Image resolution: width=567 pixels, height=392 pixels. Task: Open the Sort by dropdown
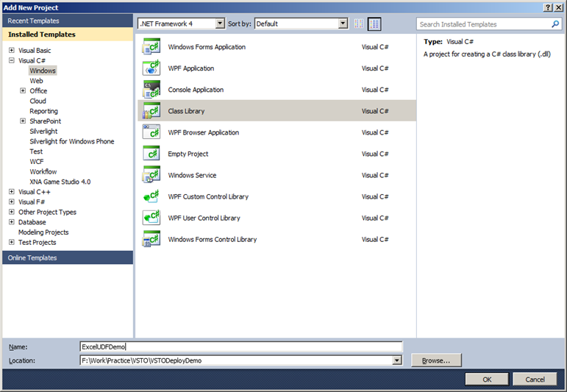343,24
